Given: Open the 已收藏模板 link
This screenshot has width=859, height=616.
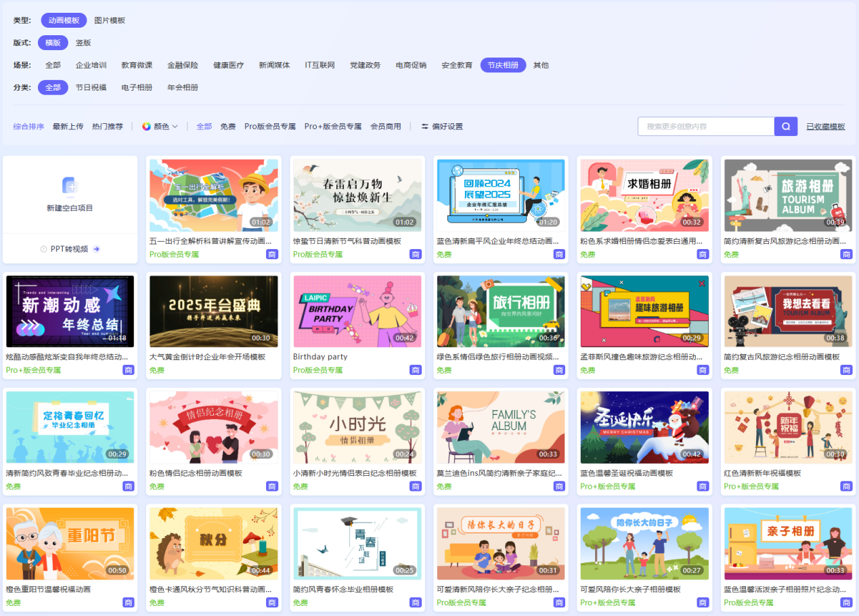Looking at the screenshot, I should point(825,127).
